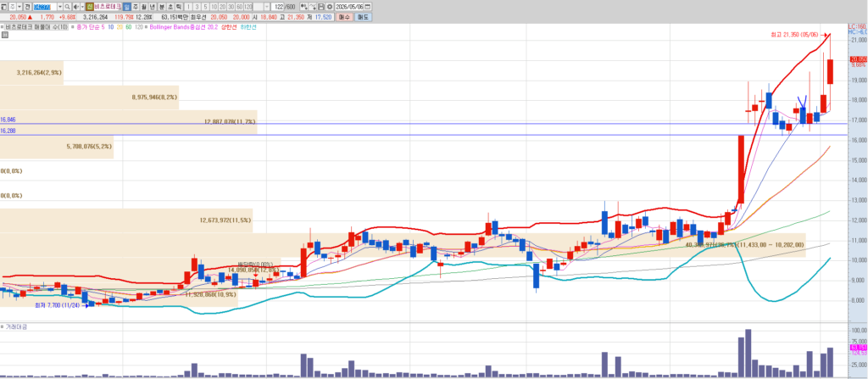Click the 매수 buy button
This screenshot has height=379, width=868.
pyautogui.click(x=345, y=17)
